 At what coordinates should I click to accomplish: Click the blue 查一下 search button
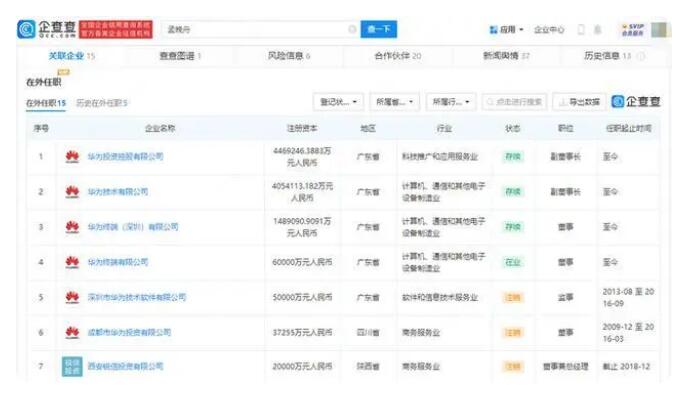378,29
